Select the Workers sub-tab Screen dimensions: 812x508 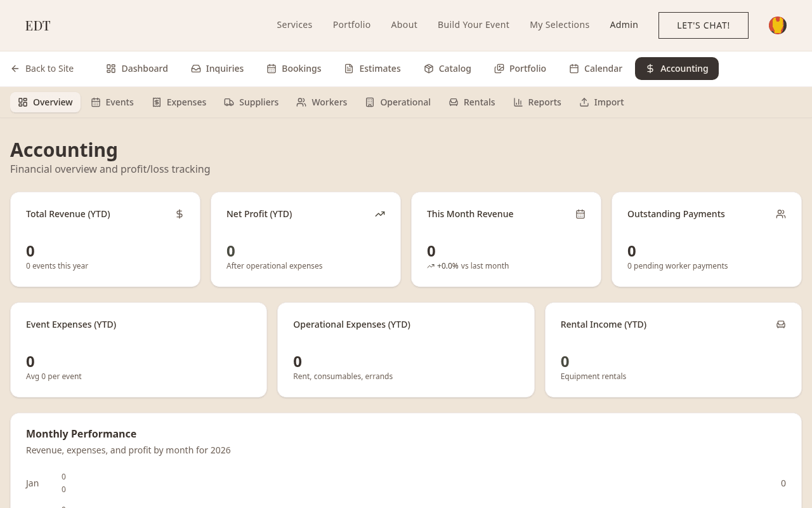[x=322, y=102]
